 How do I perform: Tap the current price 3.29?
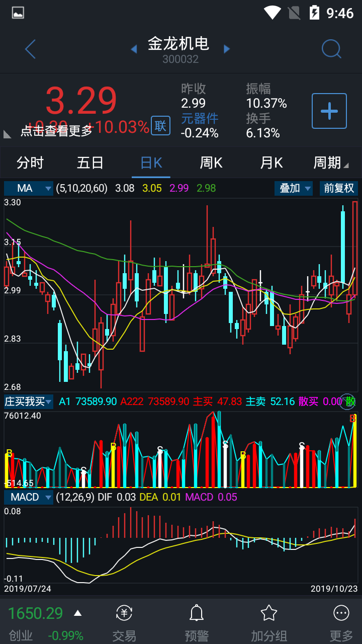[x=81, y=102]
